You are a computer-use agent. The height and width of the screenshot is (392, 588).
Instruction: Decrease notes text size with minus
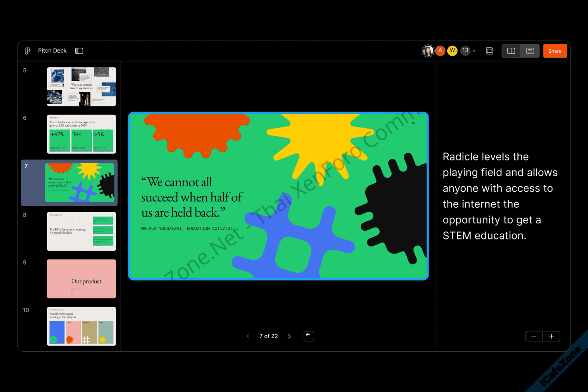pos(534,336)
